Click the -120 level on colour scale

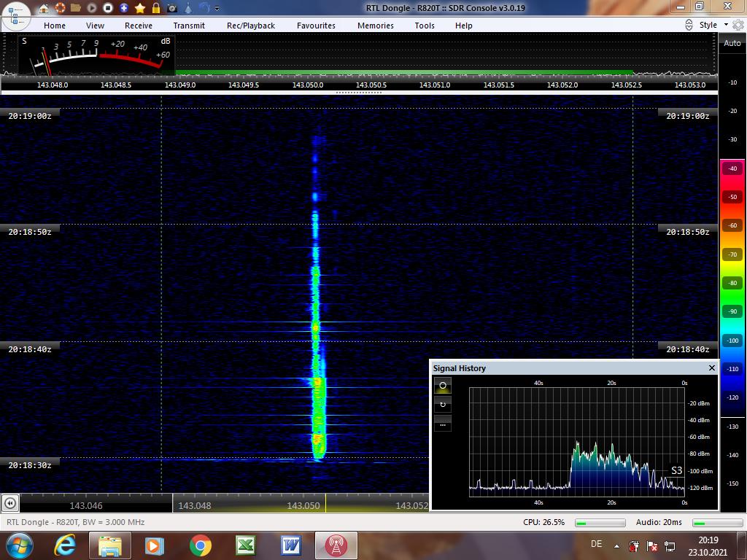click(x=732, y=397)
